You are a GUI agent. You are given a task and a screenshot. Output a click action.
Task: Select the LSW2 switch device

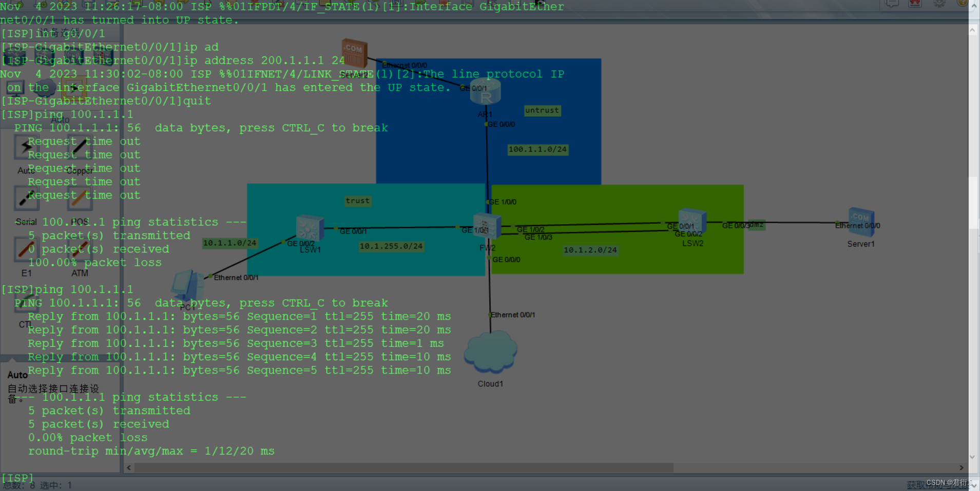tap(693, 222)
